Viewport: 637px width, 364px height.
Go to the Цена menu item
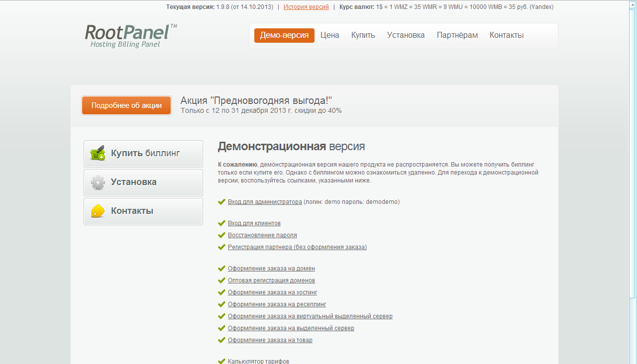(329, 35)
